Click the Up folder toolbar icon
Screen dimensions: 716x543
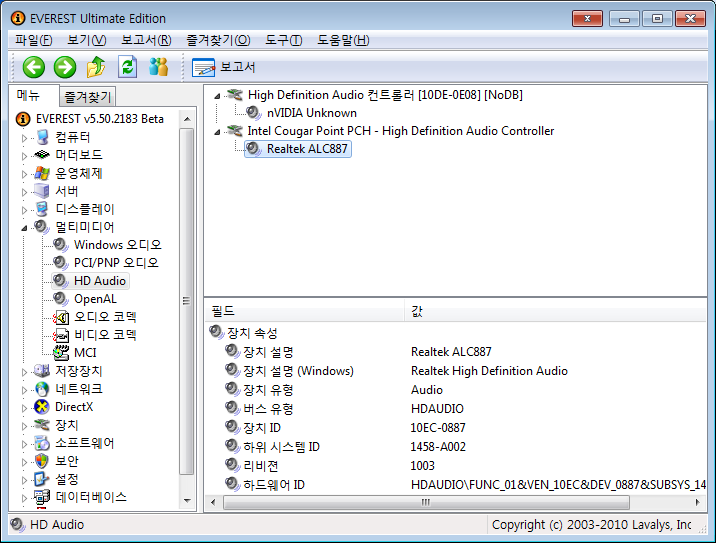96,67
